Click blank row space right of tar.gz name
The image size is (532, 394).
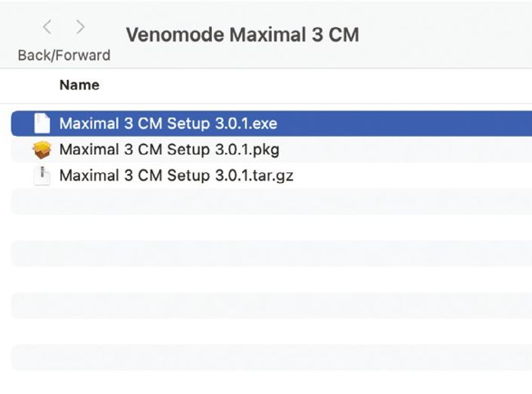(x=409, y=175)
